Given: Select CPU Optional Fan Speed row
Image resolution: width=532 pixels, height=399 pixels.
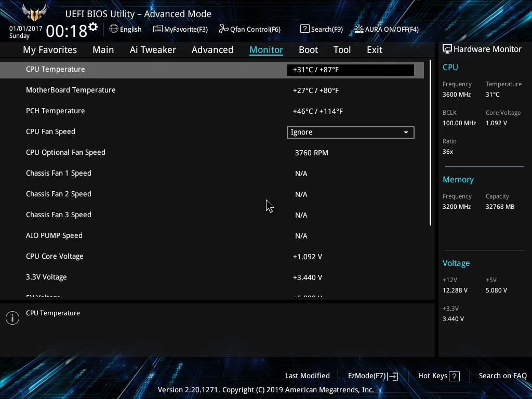Looking at the screenshot, I should [x=212, y=152].
